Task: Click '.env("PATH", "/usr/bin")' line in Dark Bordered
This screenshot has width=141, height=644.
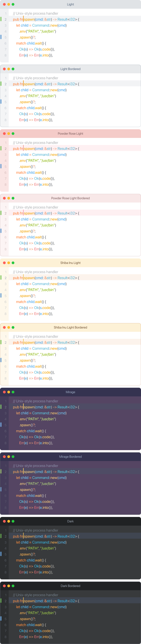Action: (37, 613)
